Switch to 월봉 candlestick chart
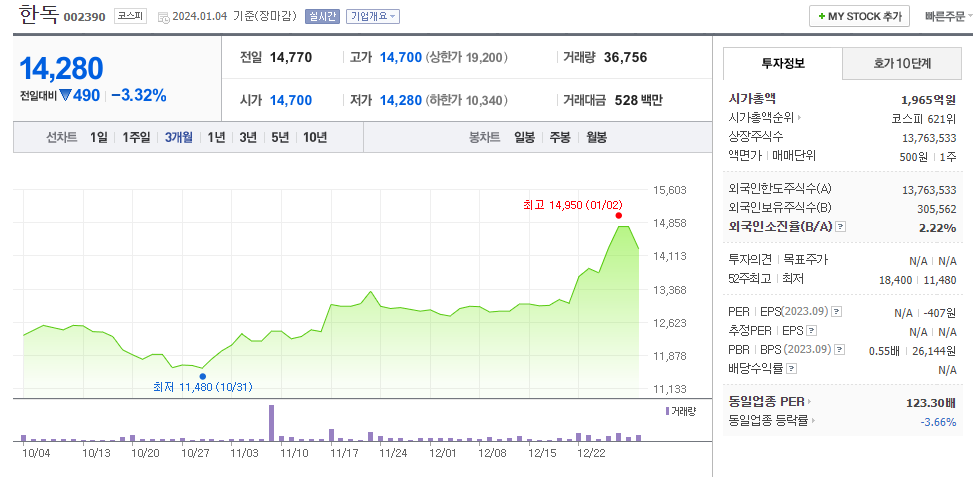 coord(596,137)
